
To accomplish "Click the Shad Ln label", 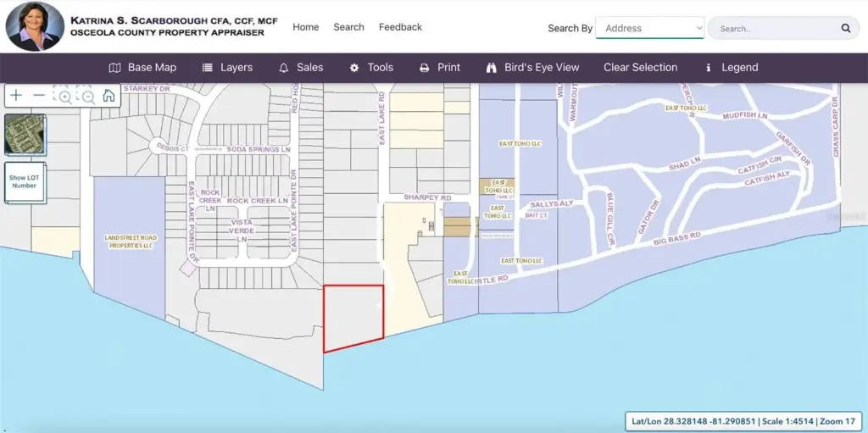I will 685,164.
